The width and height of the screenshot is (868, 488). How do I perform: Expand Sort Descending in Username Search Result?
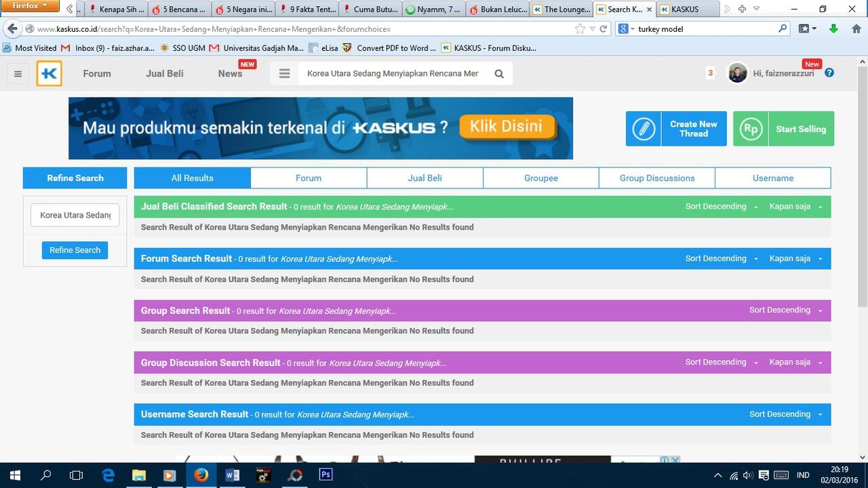point(786,414)
